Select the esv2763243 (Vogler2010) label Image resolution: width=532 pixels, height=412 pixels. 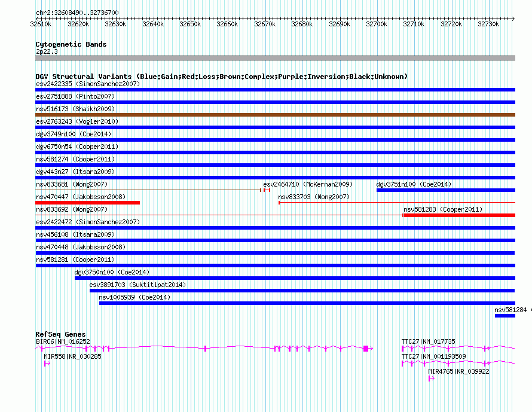coord(77,121)
